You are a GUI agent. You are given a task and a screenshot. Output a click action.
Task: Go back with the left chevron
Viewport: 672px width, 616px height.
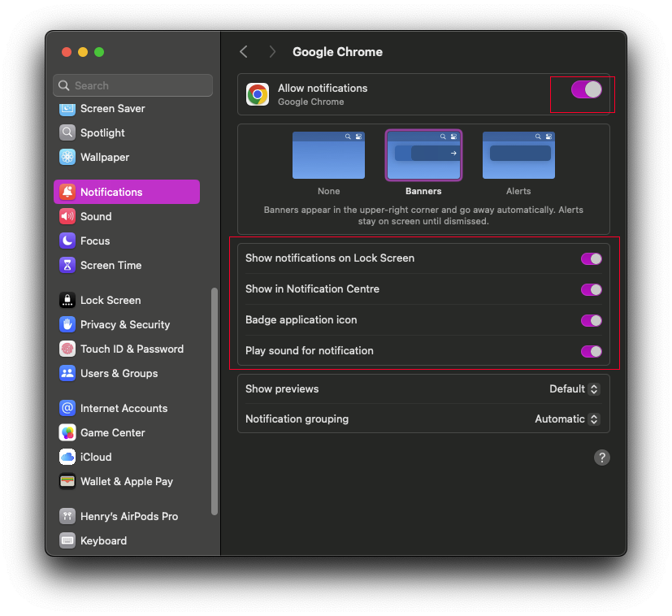[244, 52]
